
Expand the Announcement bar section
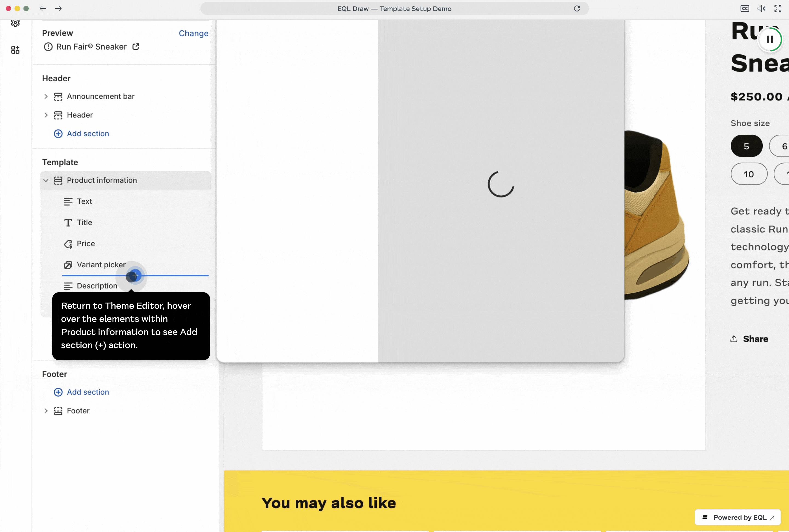pyautogui.click(x=46, y=97)
